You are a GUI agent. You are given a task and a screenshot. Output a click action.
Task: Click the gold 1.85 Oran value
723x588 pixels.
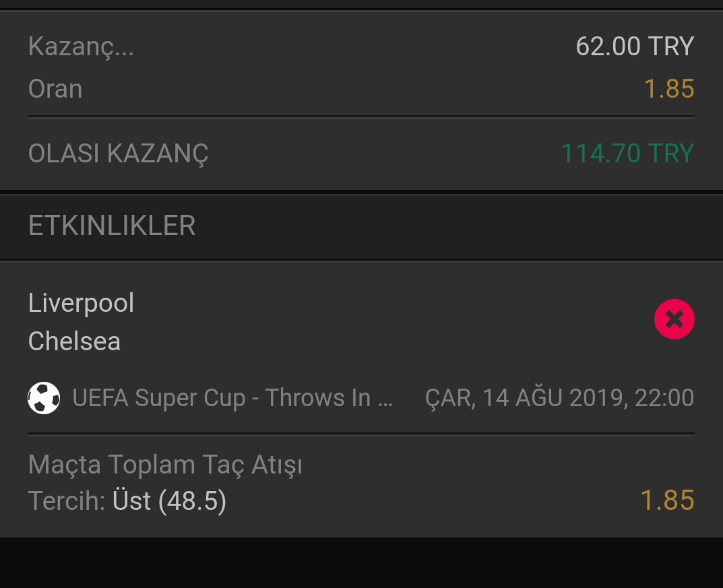[669, 88]
